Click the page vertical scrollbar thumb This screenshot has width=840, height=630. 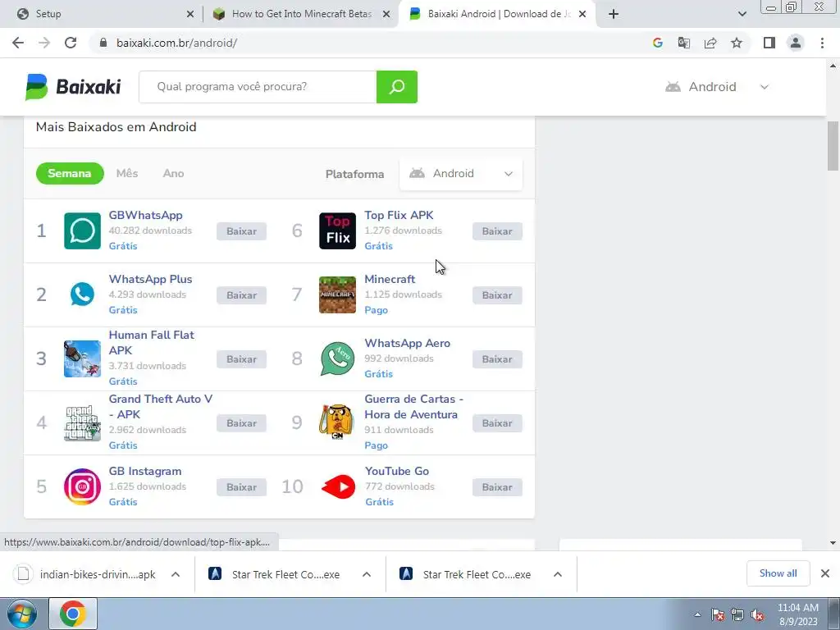coord(833,146)
